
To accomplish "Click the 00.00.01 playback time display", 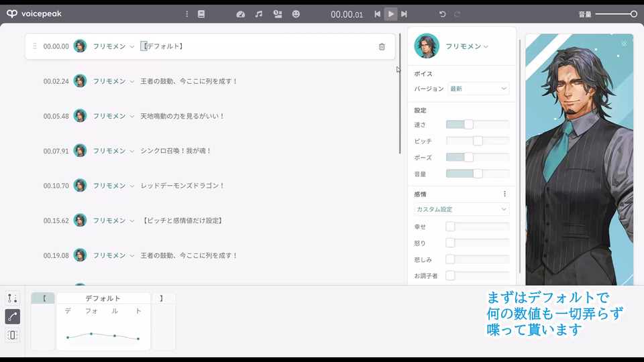I will (x=347, y=14).
